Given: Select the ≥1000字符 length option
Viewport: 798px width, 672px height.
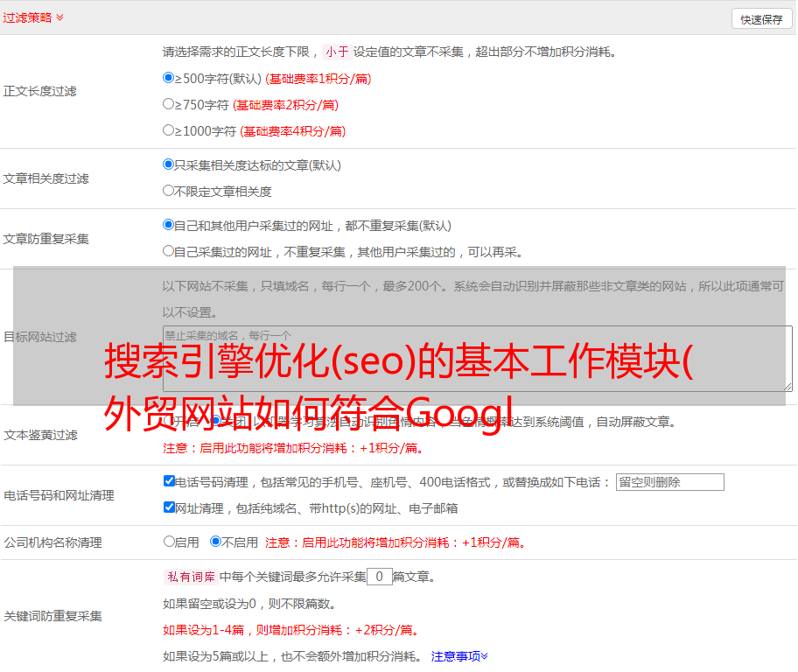Looking at the screenshot, I should (169, 129).
